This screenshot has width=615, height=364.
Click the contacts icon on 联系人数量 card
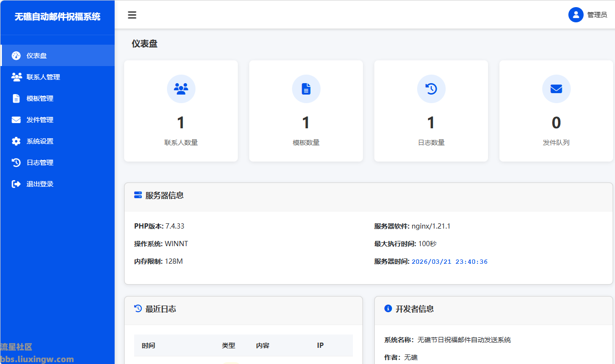coord(181,88)
